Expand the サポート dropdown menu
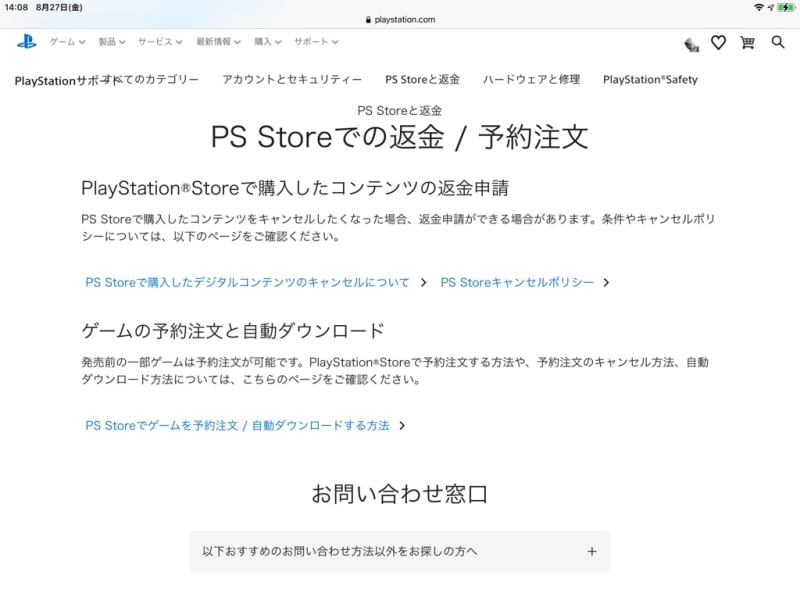The width and height of the screenshot is (800, 600). pos(316,42)
